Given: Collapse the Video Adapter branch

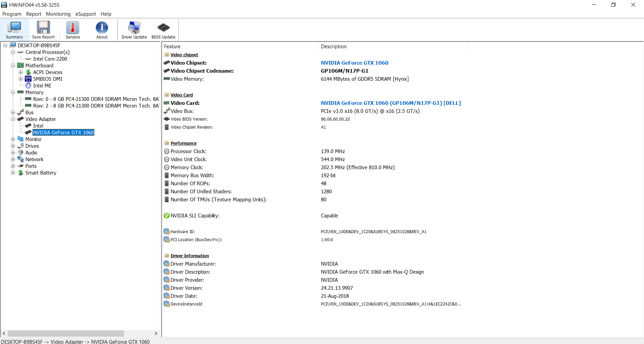Looking at the screenshot, I should coord(13,119).
